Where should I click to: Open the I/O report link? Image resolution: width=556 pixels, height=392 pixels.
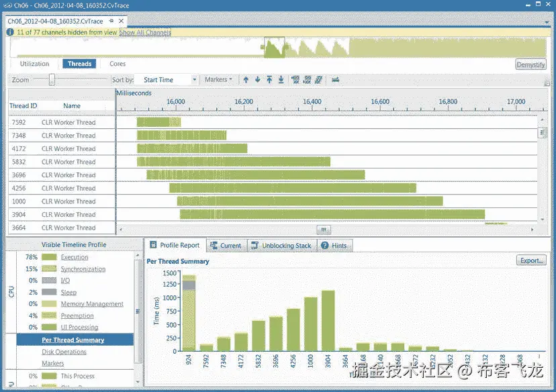[65, 281]
